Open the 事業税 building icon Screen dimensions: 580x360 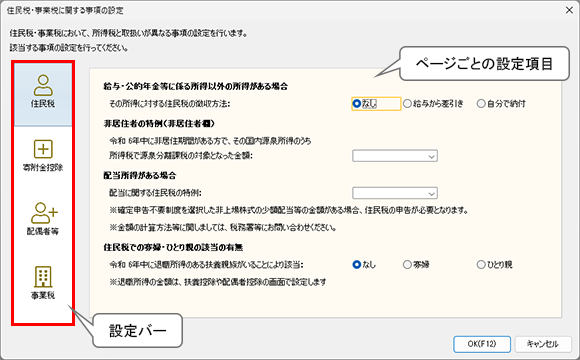click(43, 277)
